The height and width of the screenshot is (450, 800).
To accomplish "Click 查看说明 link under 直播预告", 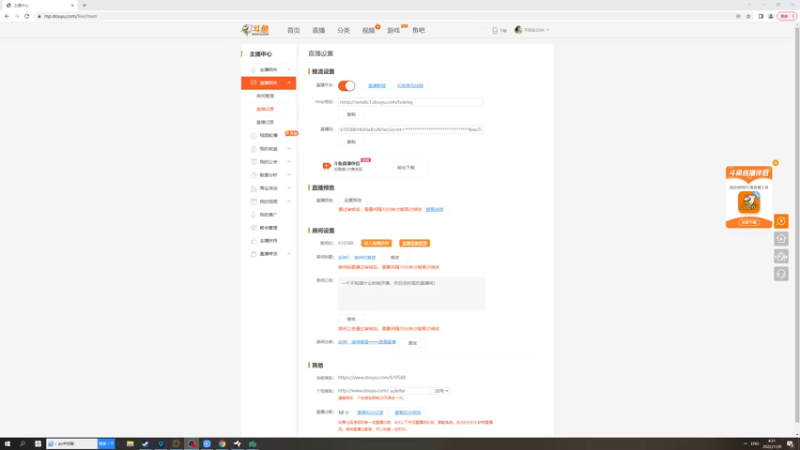I will click(435, 210).
